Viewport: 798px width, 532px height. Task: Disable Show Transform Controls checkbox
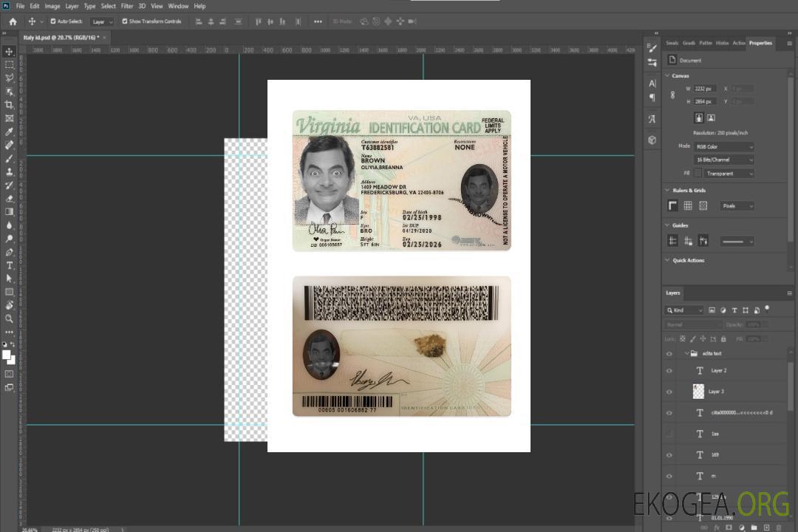pos(125,21)
